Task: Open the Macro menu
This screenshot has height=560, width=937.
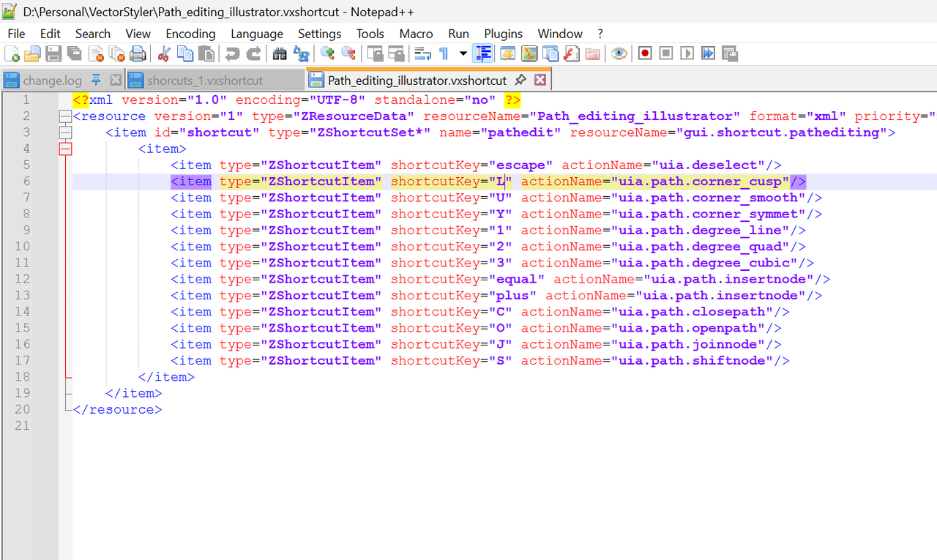Action: pyautogui.click(x=416, y=34)
